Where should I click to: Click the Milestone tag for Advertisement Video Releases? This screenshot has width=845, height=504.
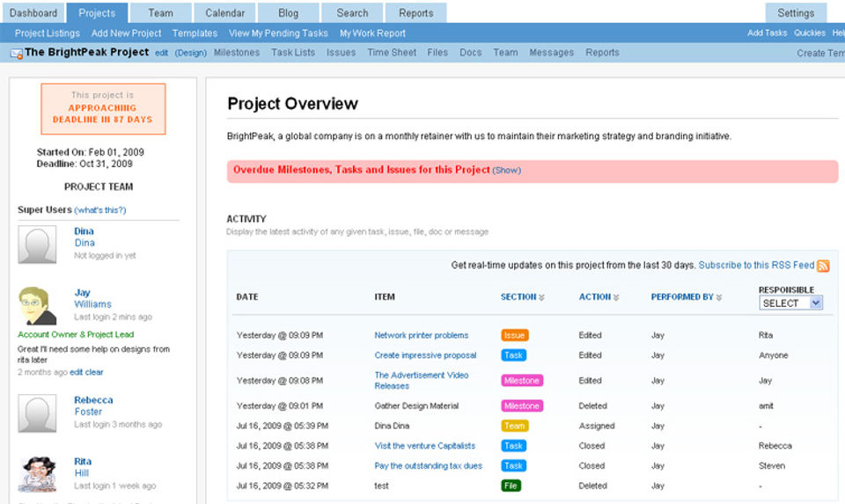(522, 381)
